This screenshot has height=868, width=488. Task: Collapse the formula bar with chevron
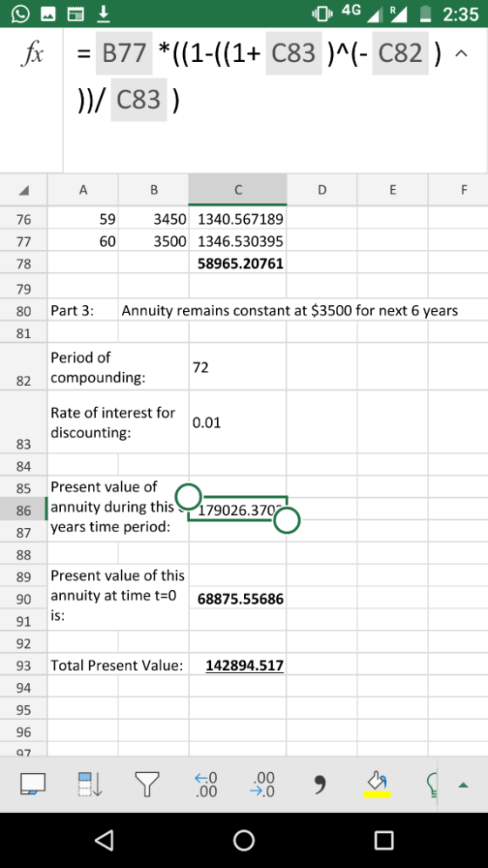point(462,54)
